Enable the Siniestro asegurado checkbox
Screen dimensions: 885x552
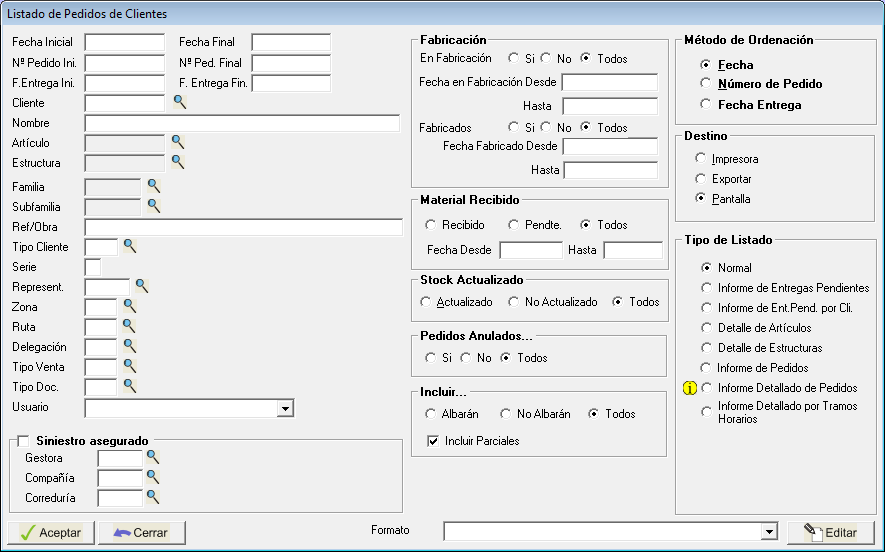coord(24,441)
